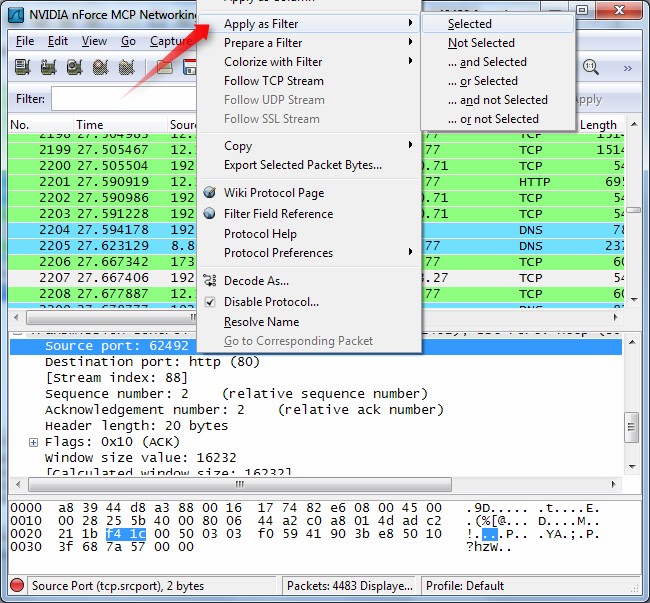This screenshot has height=603, width=650.
Task: Expand the Flags: 0x10 (ACK) tree node
Action: (x=34, y=442)
